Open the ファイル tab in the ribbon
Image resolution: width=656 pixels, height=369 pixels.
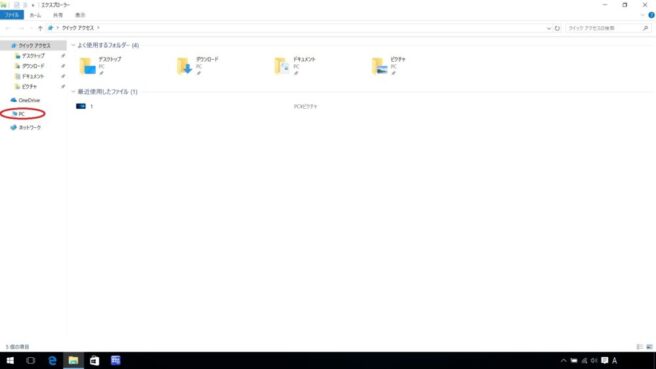12,15
